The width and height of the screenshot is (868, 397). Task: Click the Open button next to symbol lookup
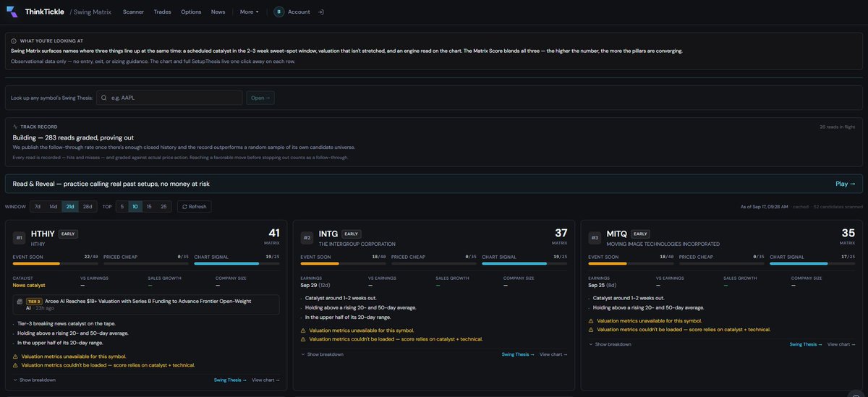point(260,98)
